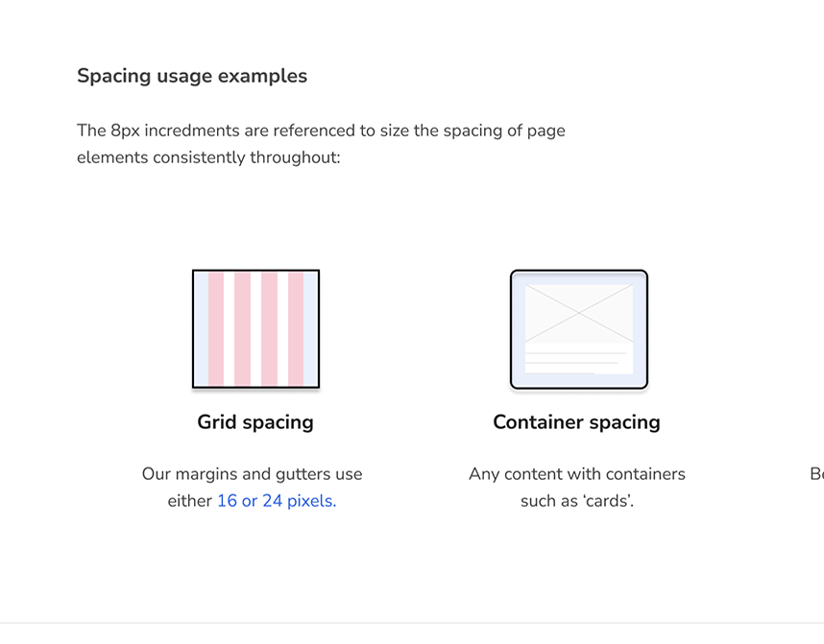Click the second pink column in grid illustration
The height and width of the screenshot is (644, 824).
242,329
